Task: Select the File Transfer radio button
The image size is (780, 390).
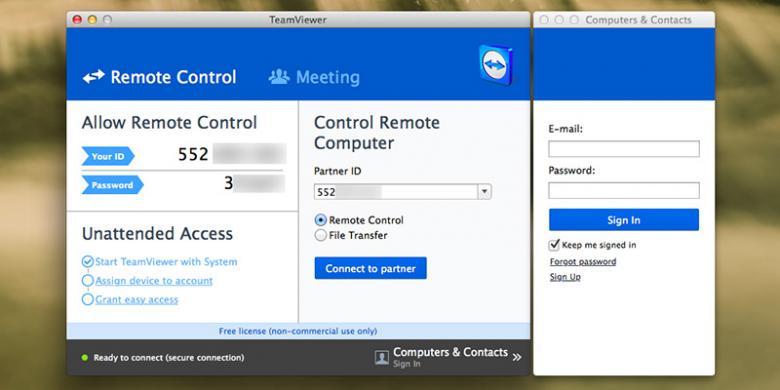Action: pyautogui.click(x=321, y=235)
